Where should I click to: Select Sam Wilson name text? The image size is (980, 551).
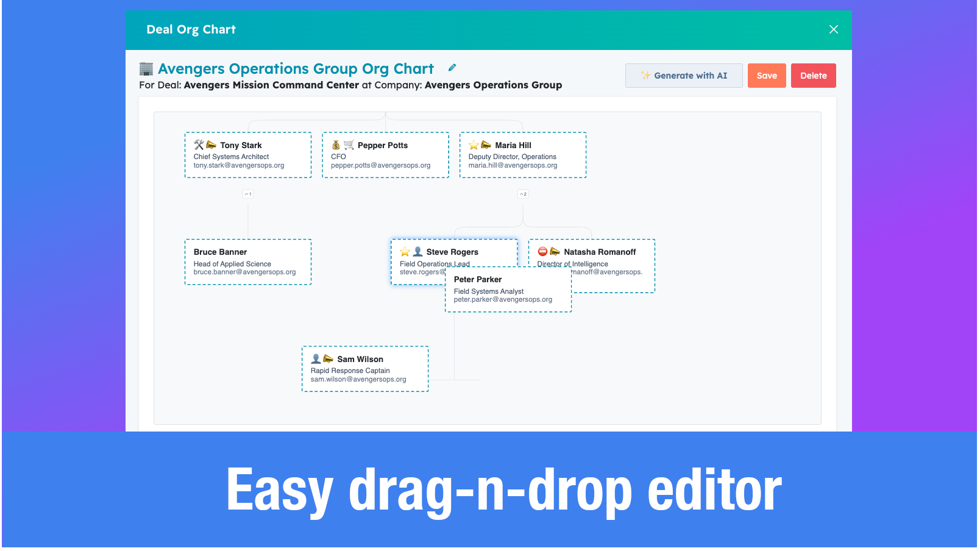[x=360, y=359]
